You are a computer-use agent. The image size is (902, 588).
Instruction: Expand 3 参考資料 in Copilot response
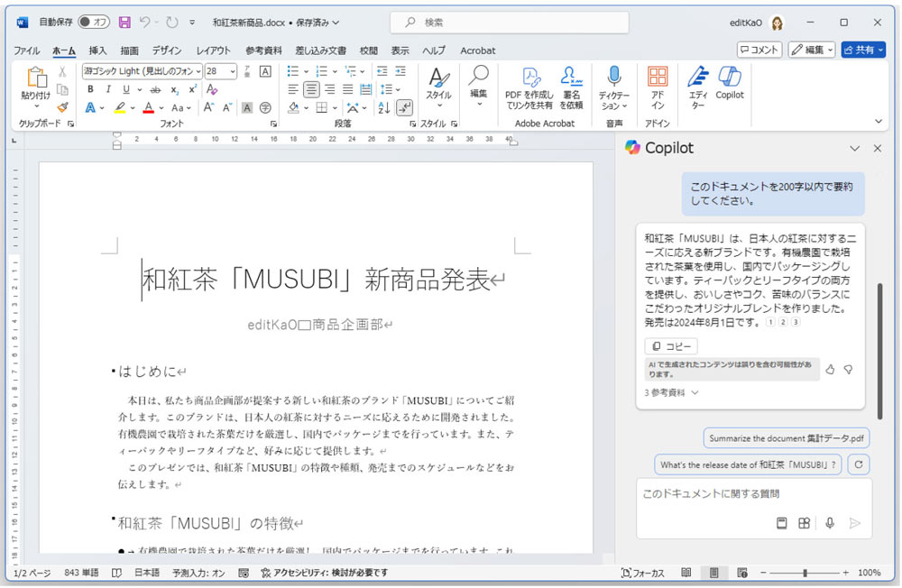coord(670,390)
